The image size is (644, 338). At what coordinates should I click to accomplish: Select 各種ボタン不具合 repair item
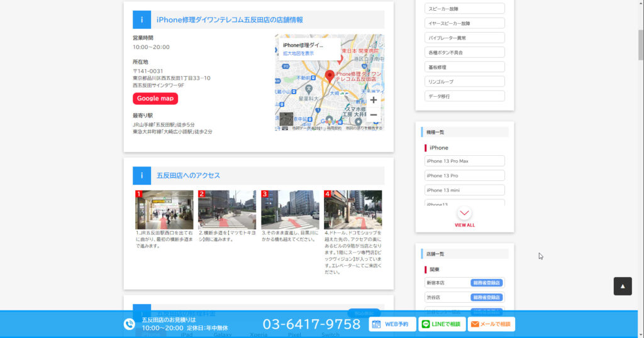pos(465,53)
